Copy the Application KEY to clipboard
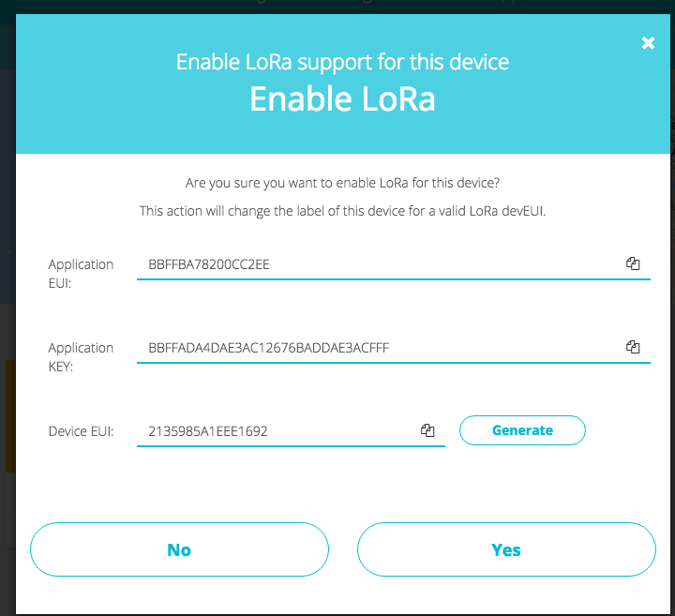This screenshot has width=675, height=616. pyautogui.click(x=633, y=347)
